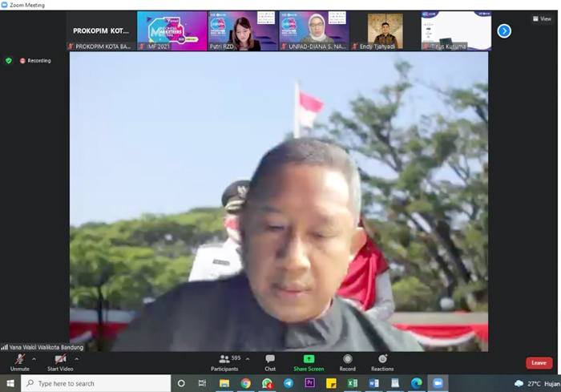Click the Recording indicator label
This screenshot has width=561, height=392.
[x=36, y=60]
